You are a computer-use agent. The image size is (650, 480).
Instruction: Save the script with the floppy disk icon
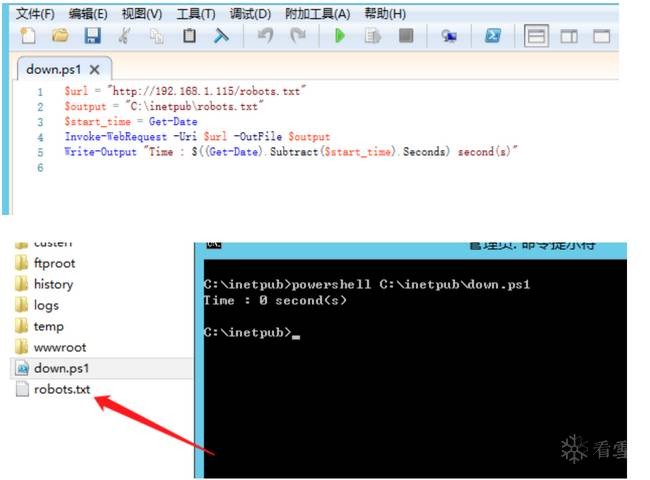(92, 37)
